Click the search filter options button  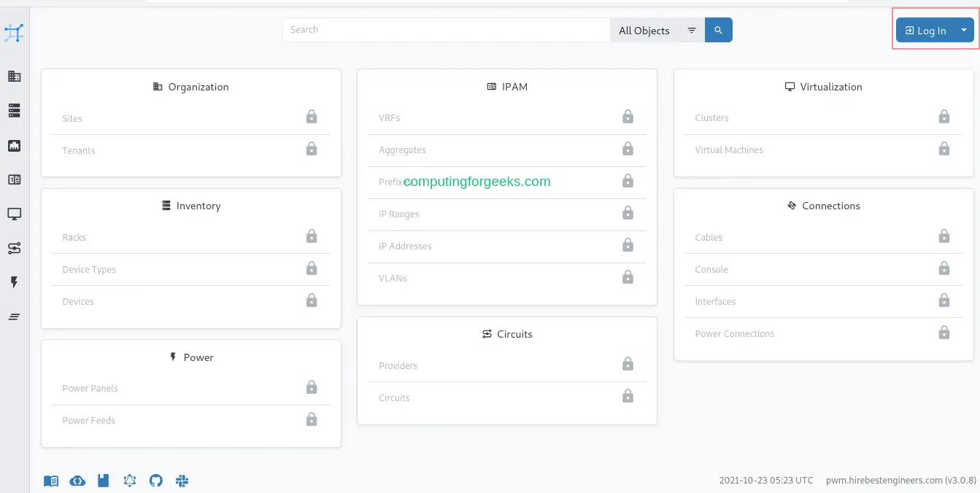(691, 30)
